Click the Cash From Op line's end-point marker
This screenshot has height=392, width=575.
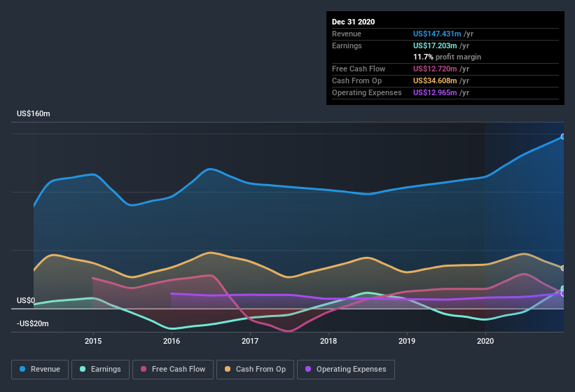(x=563, y=268)
